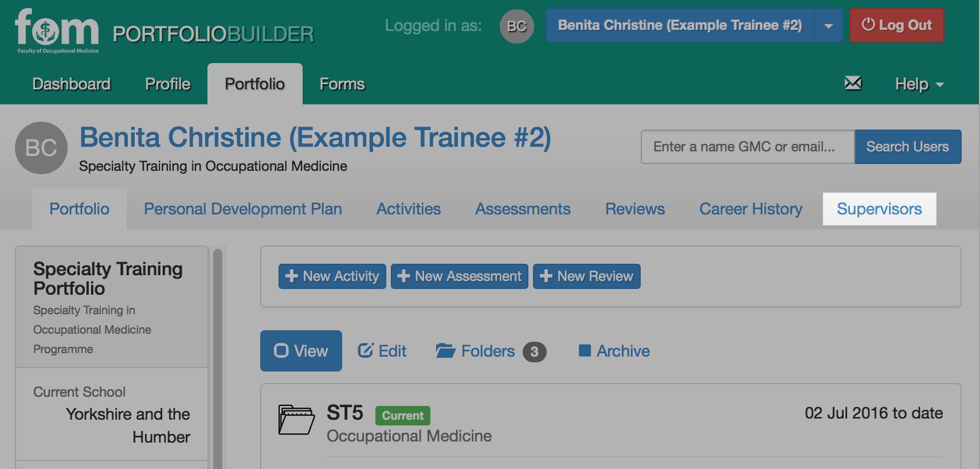The width and height of the screenshot is (980, 469).
Task: Click the Benita Christine account button
Action: click(680, 25)
